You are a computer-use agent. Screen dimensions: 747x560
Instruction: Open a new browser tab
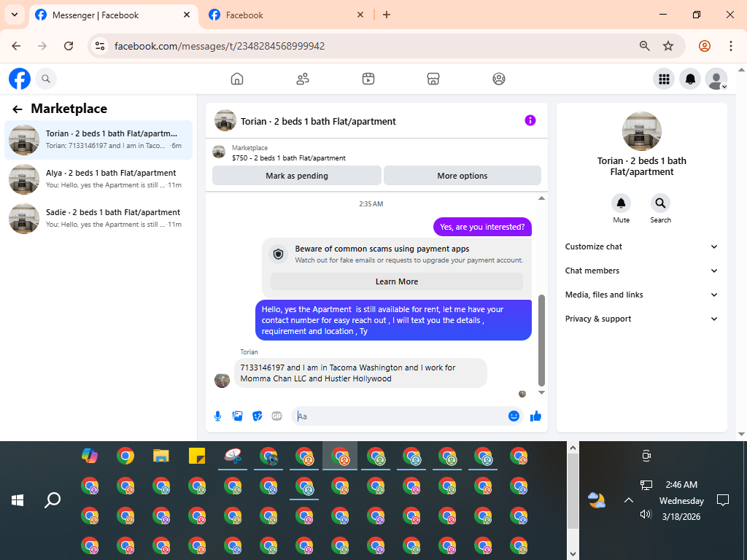tap(387, 15)
